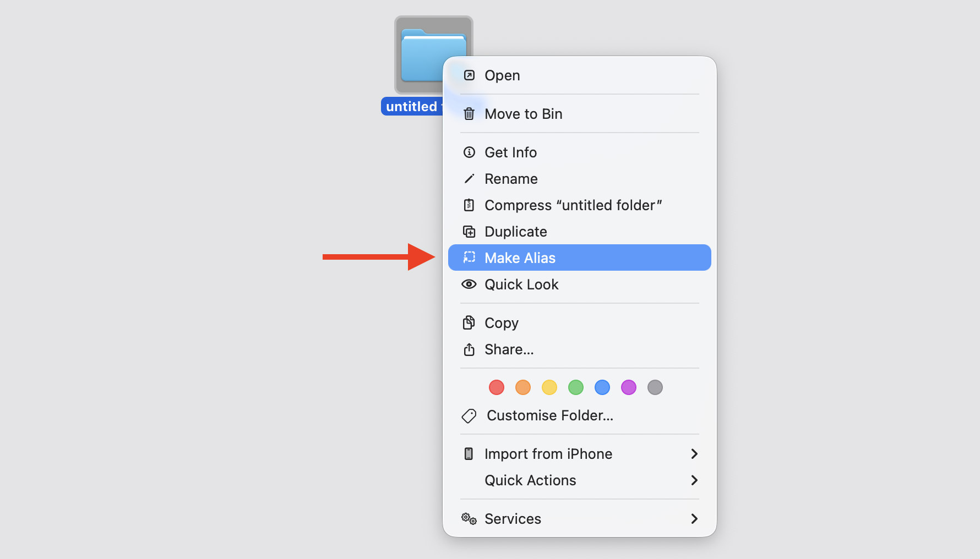Viewport: 980px width, 559px height.
Task: Open Quick Actions text entry
Action: click(x=530, y=480)
